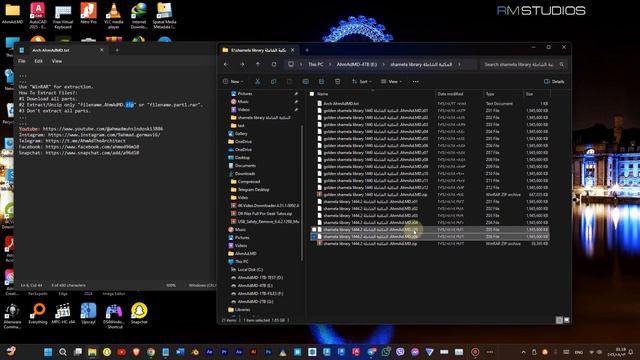
Task: Go back with Explorer's back arrow
Action: [x=226, y=64]
